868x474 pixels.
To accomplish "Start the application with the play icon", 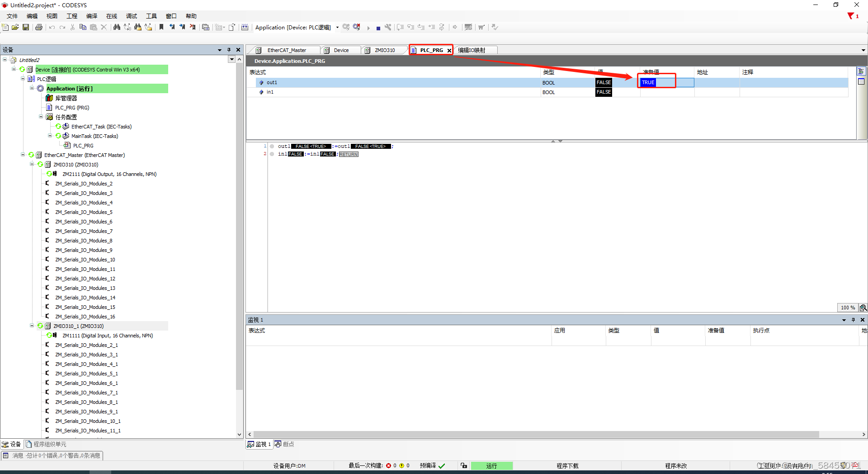I will click(x=368, y=27).
